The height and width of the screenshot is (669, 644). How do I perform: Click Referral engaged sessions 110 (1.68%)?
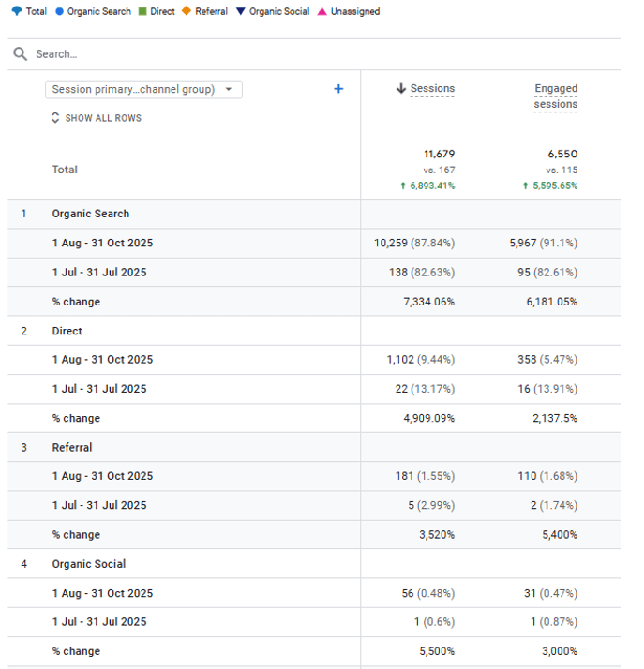[547, 476]
